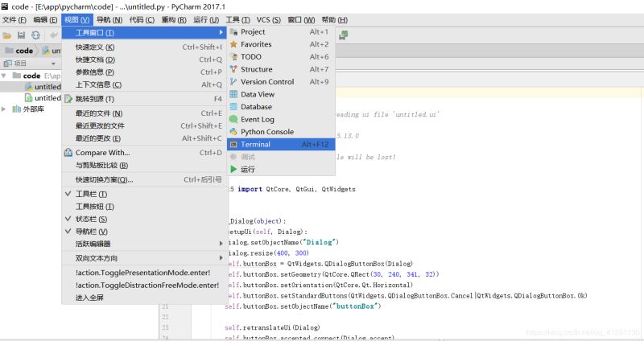Open the 项目 view dropdown arrow
Image resolution: width=644 pixels, height=341 pixels.
[53, 64]
